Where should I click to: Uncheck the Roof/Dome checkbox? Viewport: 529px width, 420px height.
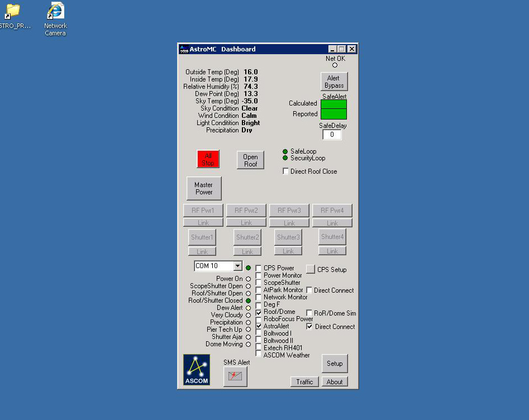[x=259, y=312]
